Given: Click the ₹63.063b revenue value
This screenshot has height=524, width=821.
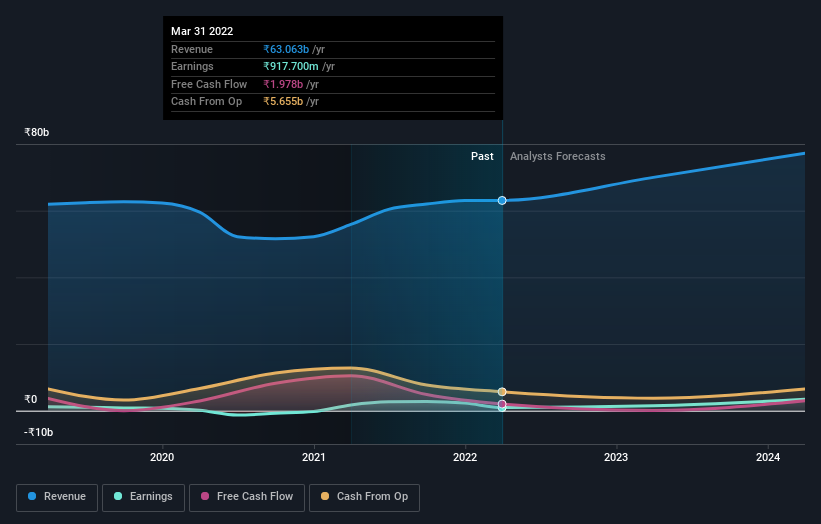Looking at the screenshot, I should pos(286,49).
